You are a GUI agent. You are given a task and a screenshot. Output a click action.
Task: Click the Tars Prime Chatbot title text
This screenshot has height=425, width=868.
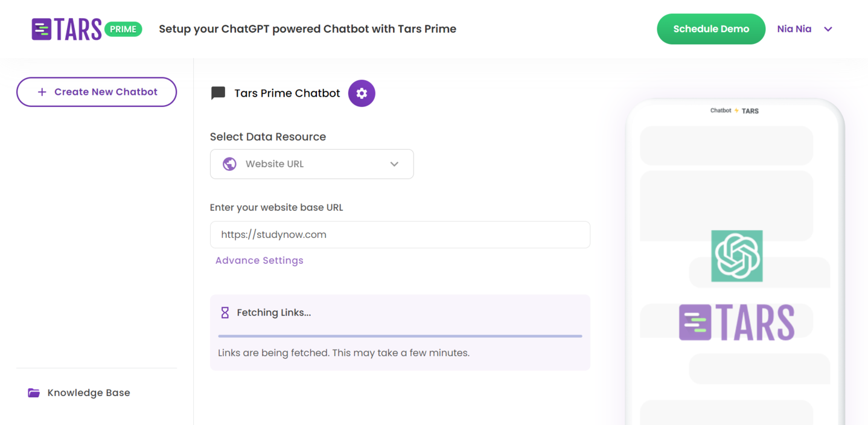(287, 93)
